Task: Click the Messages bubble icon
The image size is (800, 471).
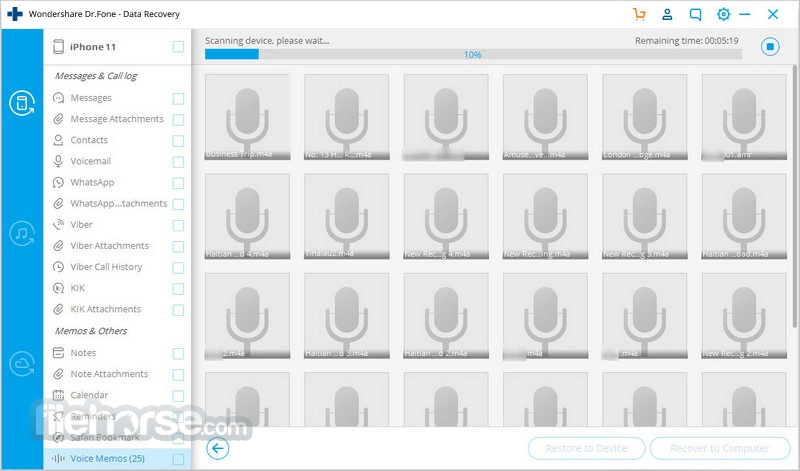Action: pyautogui.click(x=59, y=98)
